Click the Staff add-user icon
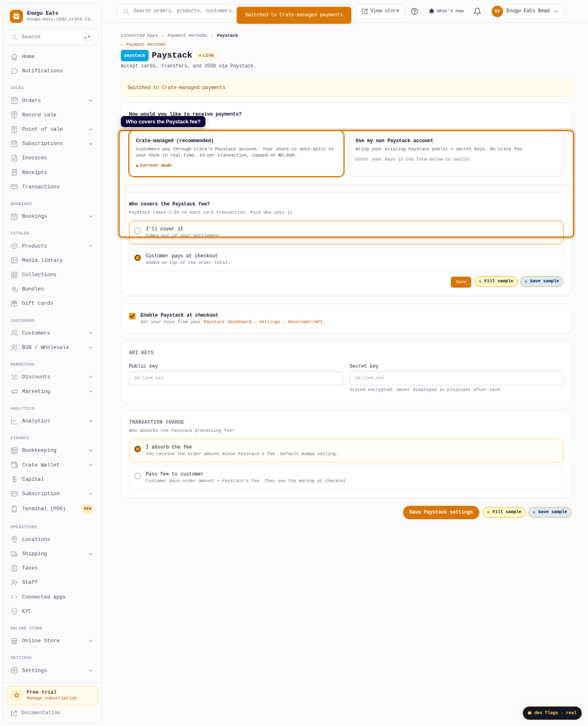This screenshot has height=726, width=588. 14,582
